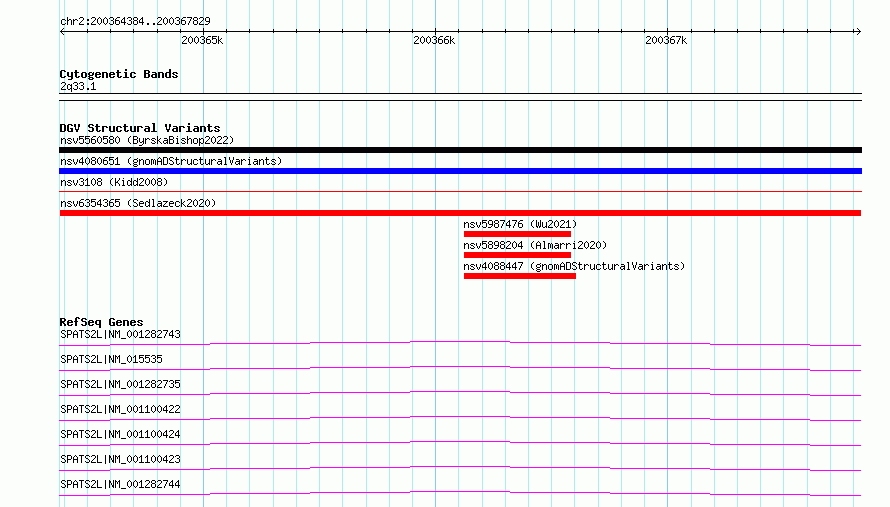Viewport: 890px width, 507px height.
Task: Click the right arrow of the ruler
Action: 858,31
